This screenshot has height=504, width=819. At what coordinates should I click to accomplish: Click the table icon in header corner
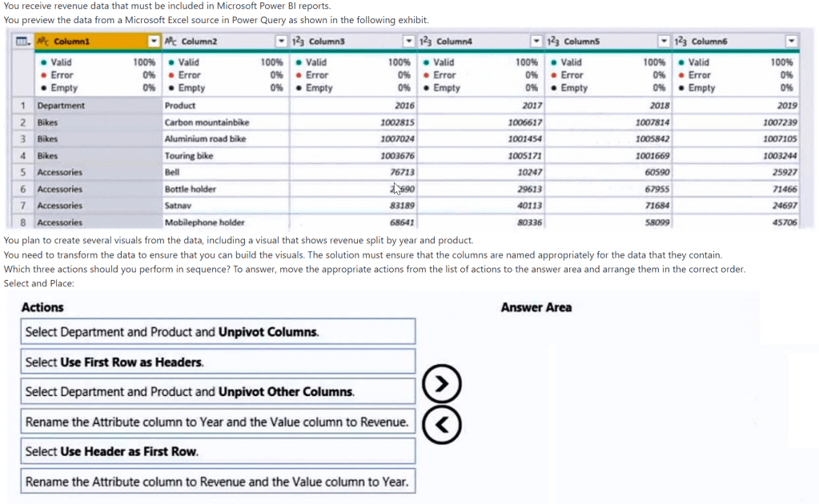[x=23, y=41]
